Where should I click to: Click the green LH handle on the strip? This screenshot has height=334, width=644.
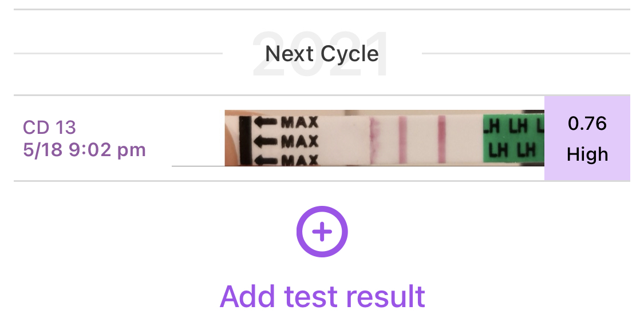click(512, 138)
